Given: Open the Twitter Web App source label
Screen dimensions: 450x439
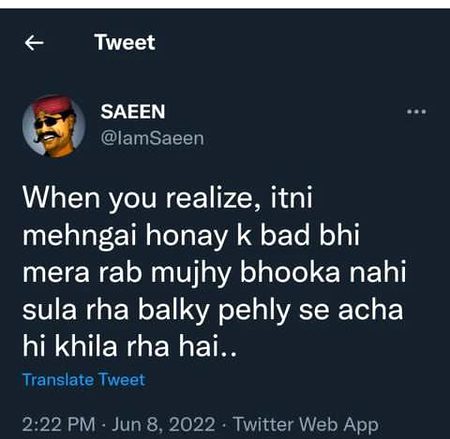Looking at the screenshot, I should pos(306,425).
